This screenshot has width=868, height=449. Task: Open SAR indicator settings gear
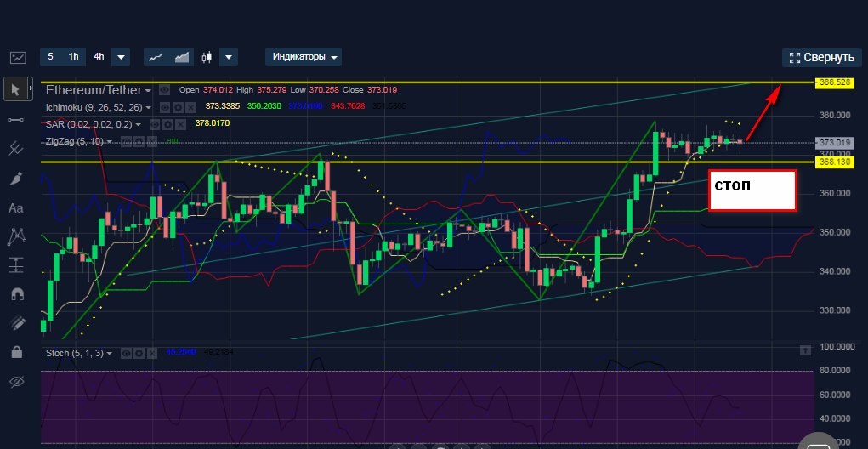click(167, 124)
